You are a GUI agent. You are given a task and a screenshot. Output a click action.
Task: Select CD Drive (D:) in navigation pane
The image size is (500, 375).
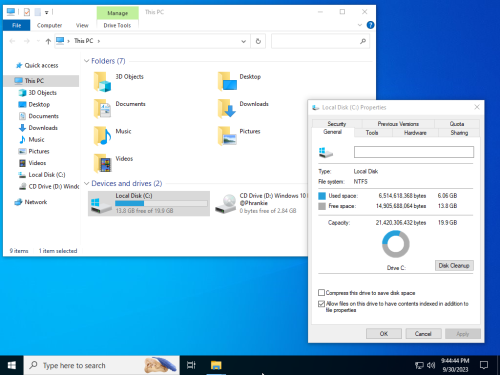point(49,186)
